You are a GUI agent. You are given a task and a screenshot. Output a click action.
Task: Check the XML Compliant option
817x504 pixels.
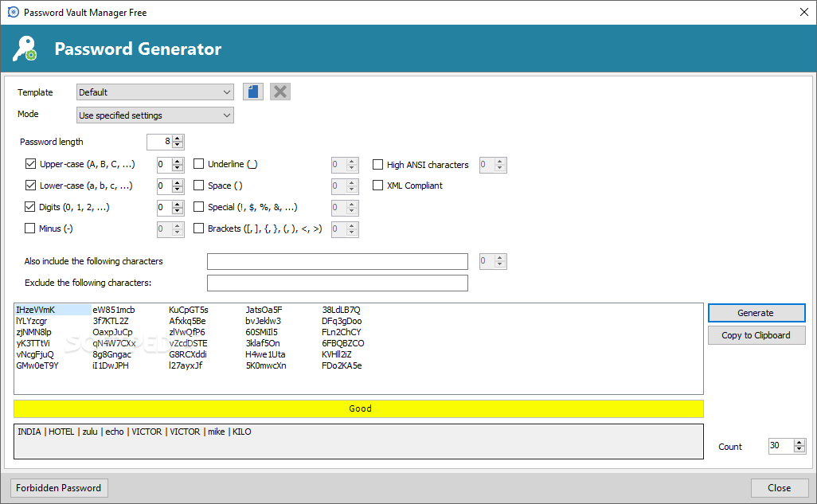[377, 185]
